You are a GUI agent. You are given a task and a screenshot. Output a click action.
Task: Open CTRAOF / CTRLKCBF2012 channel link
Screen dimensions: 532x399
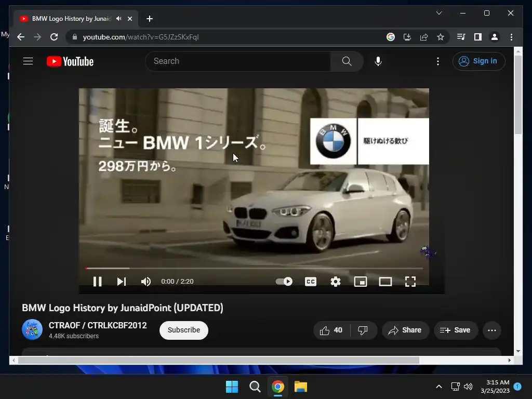pos(98,325)
